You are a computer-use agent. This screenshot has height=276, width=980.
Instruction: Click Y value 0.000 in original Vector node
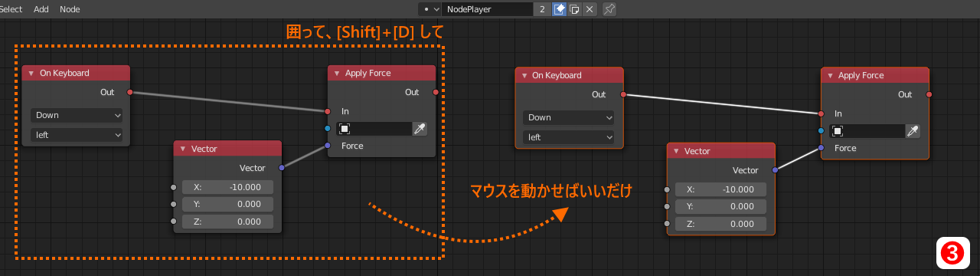pyautogui.click(x=227, y=204)
